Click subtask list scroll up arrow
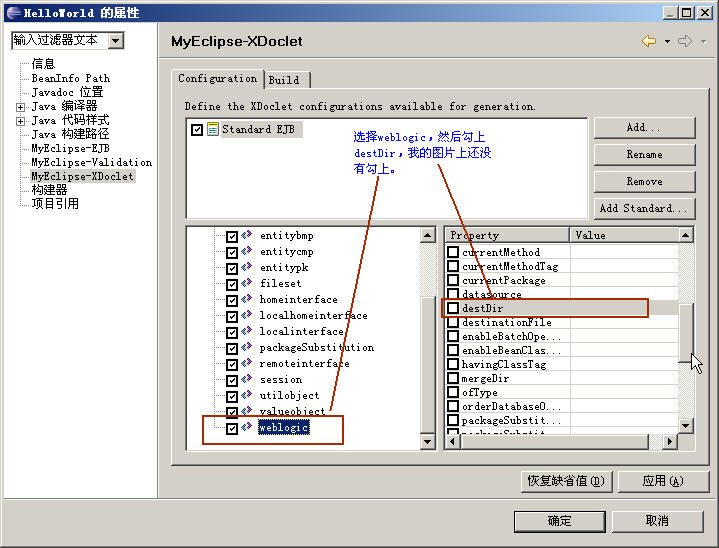 (x=427, y=235)
